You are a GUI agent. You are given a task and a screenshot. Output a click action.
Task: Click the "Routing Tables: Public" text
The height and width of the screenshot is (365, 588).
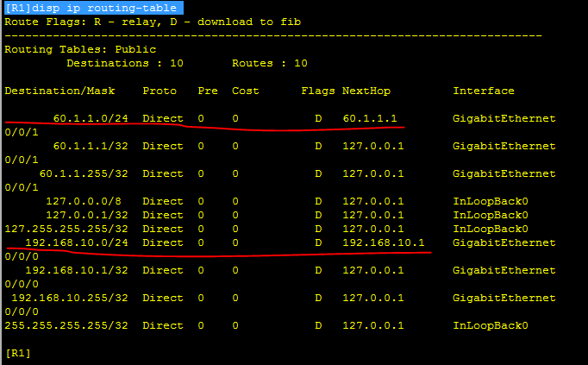(x=80, y=49)
